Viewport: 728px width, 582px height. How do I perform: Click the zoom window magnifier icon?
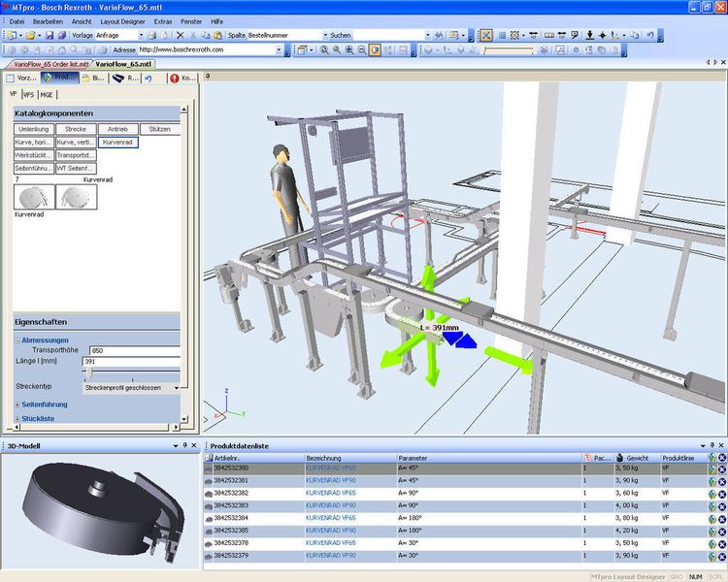(324, 49)
